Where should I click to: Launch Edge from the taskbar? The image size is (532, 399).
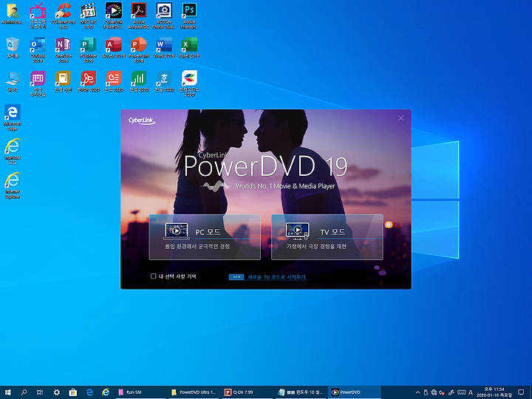89,392
